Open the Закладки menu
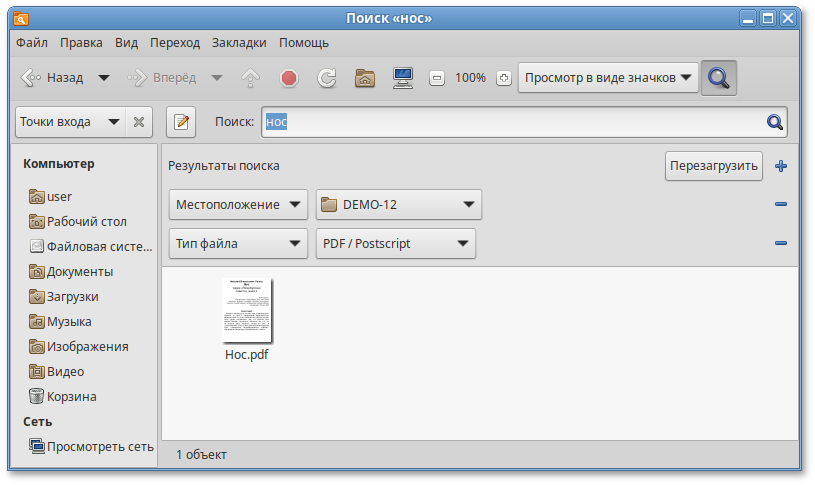815x485 pixels. 239,43
